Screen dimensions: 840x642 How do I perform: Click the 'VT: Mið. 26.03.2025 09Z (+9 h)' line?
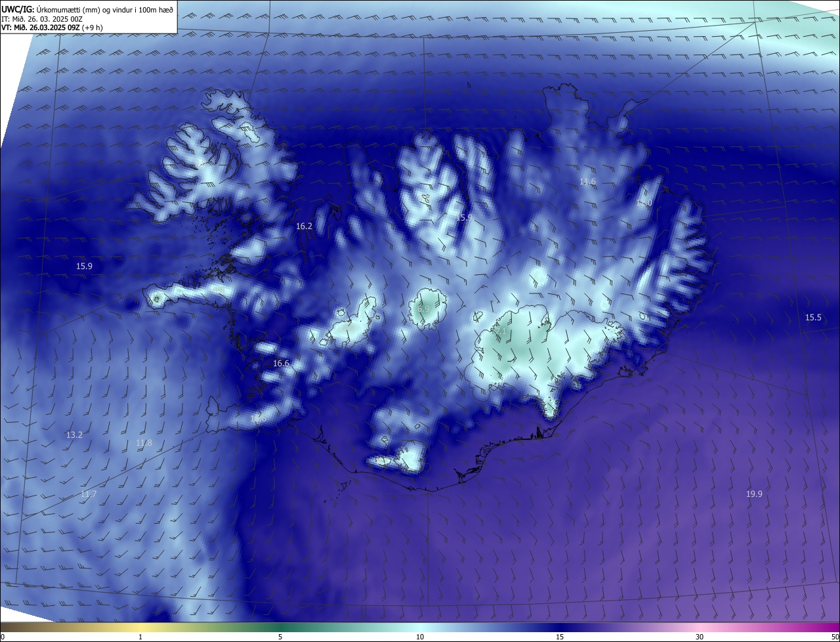coord(52,27)
